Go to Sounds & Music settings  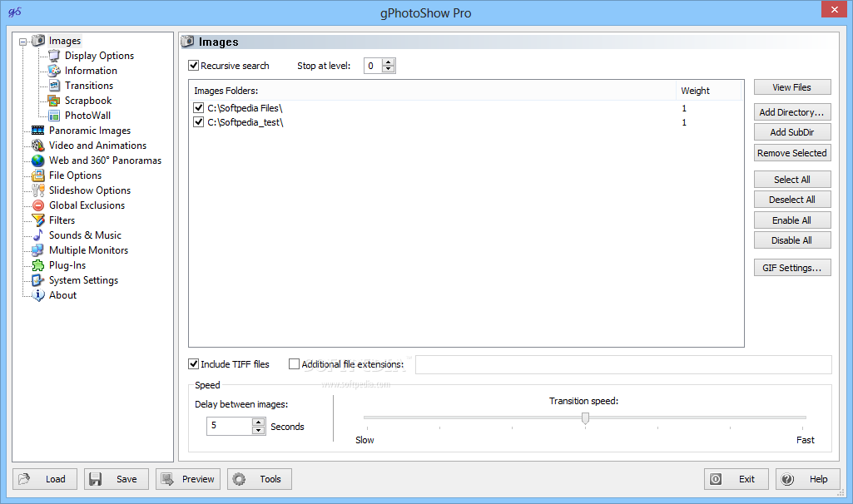[85, 235]
